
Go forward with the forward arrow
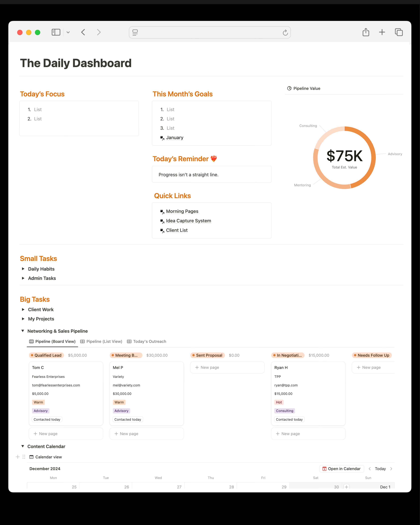coord(99,32)
